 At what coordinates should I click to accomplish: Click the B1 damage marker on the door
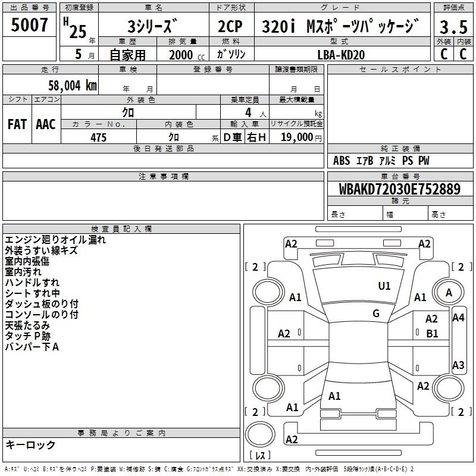(x=432, y=334)
